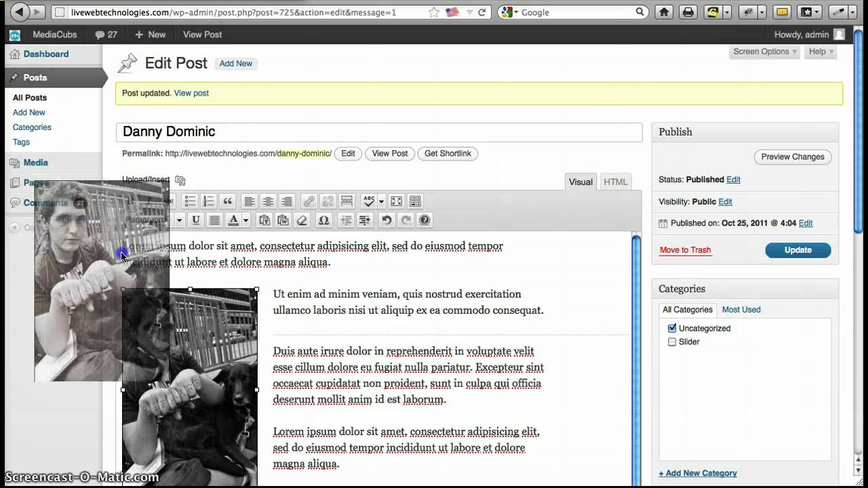Viewport: 868px width, 488px height.
Task: Select the Most Used categories tab
Action: click(741, 310)
